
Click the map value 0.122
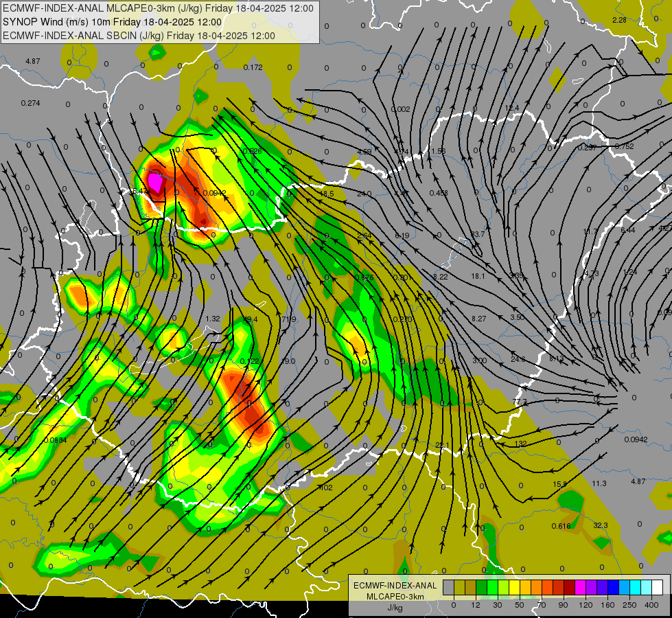(250, 361)
